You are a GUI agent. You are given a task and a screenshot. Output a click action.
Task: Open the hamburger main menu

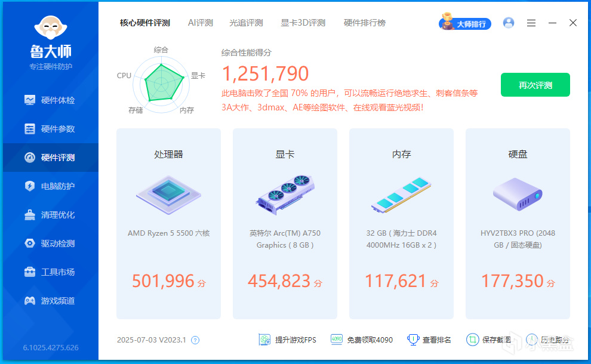click(x=531, y=23)
